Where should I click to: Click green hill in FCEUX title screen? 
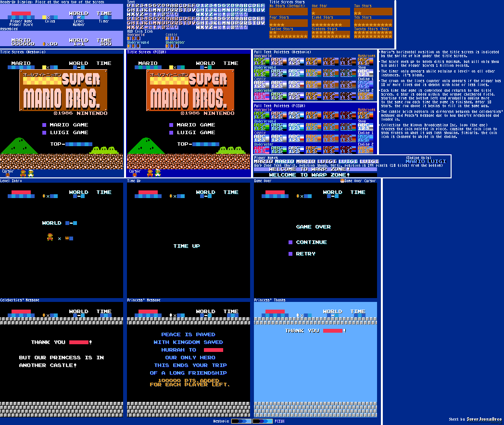146,146
